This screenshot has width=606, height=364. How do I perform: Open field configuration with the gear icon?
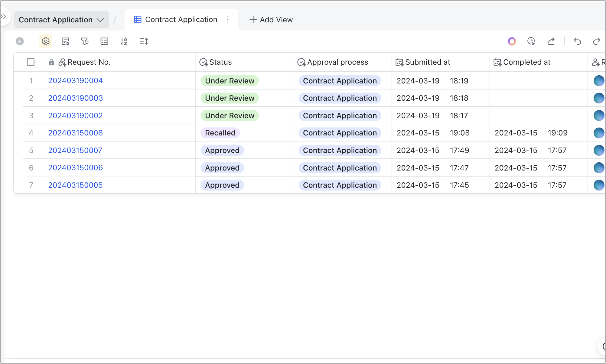pos(46,41)
